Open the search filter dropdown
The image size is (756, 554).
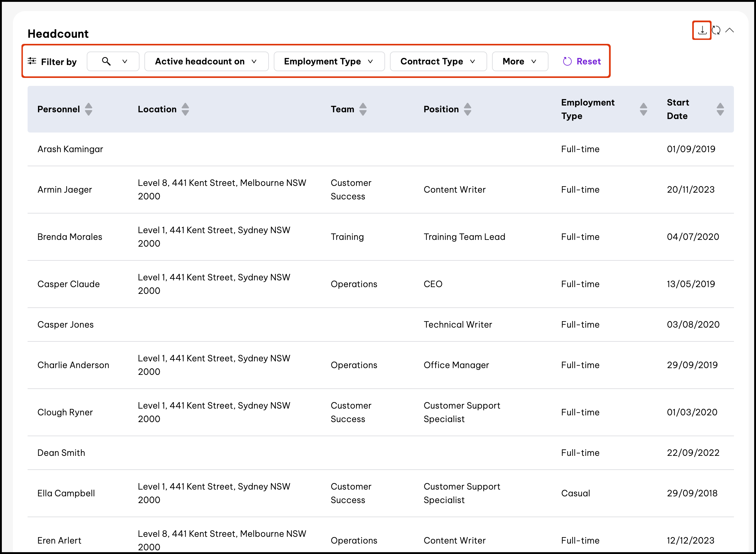(x=113, y=61)
